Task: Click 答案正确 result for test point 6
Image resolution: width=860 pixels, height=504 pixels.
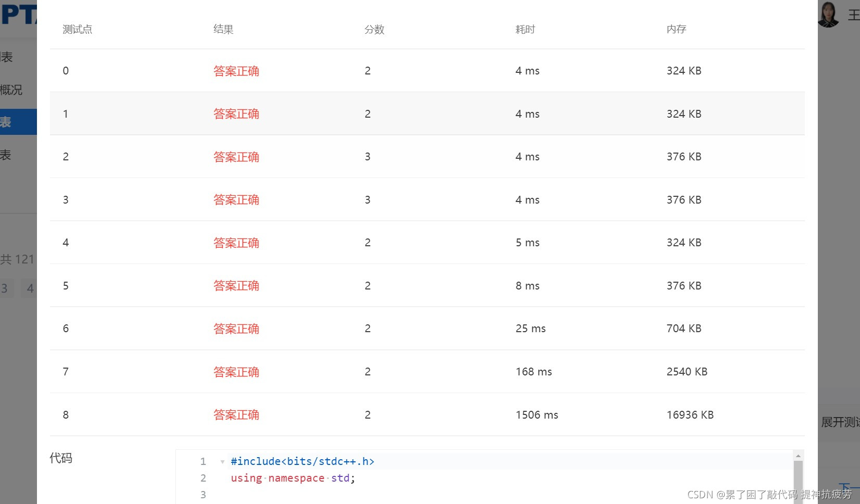Action: click(x=236, y=329)
